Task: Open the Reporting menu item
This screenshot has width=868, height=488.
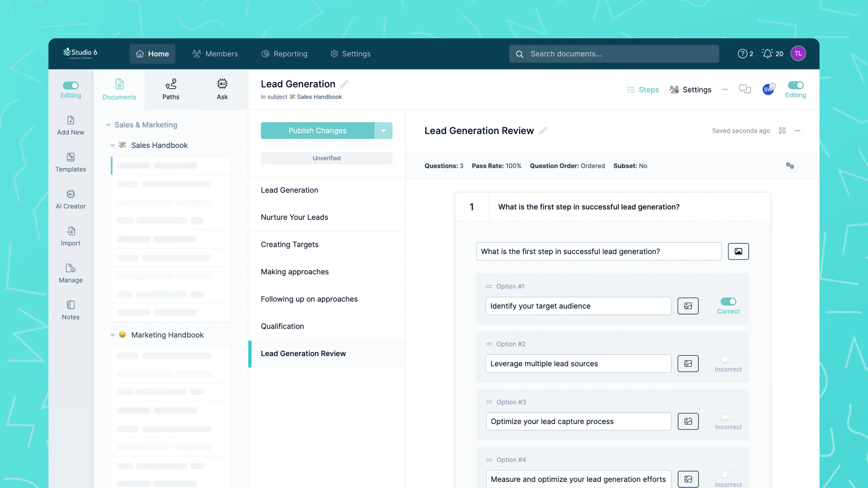Action: pos(284,53)
